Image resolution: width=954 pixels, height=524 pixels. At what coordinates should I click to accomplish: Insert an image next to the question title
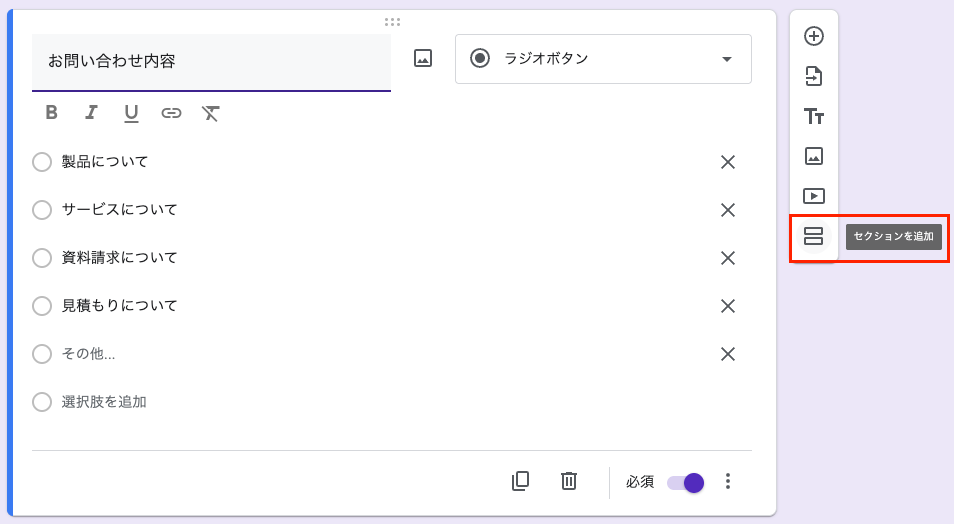coord(423,59)
